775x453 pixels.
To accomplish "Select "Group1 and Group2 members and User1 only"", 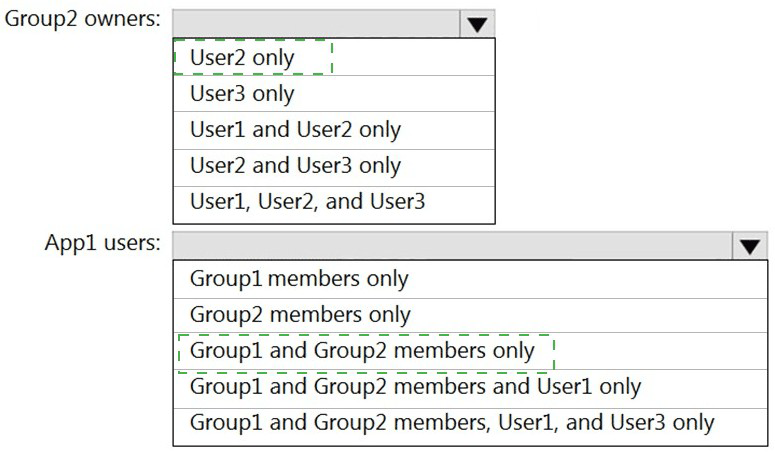I will tap(414, 386).
